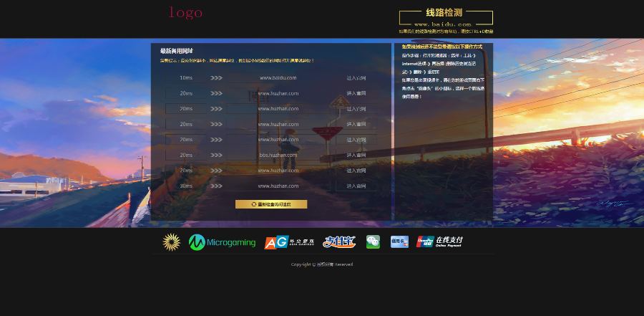
Task: Click the 最新备用网址 heading
Action: [x=177, y=51]
